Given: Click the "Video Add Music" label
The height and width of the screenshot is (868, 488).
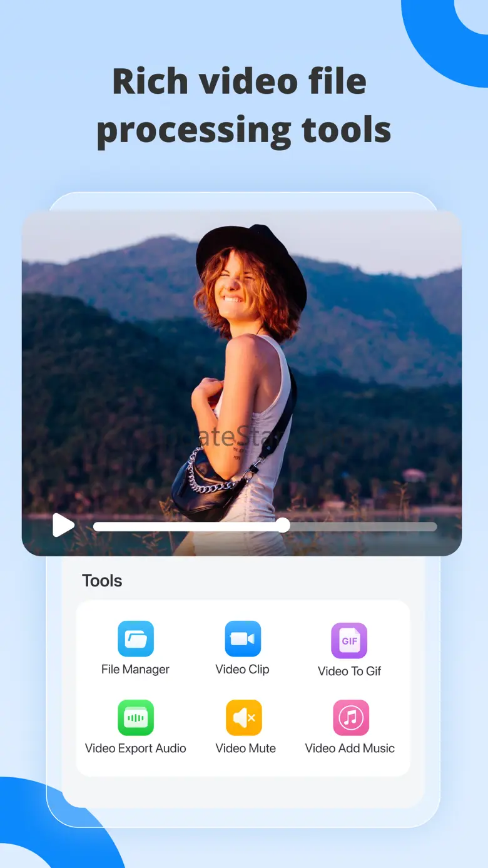Looking at the screenshot, I should coord(350,748).
